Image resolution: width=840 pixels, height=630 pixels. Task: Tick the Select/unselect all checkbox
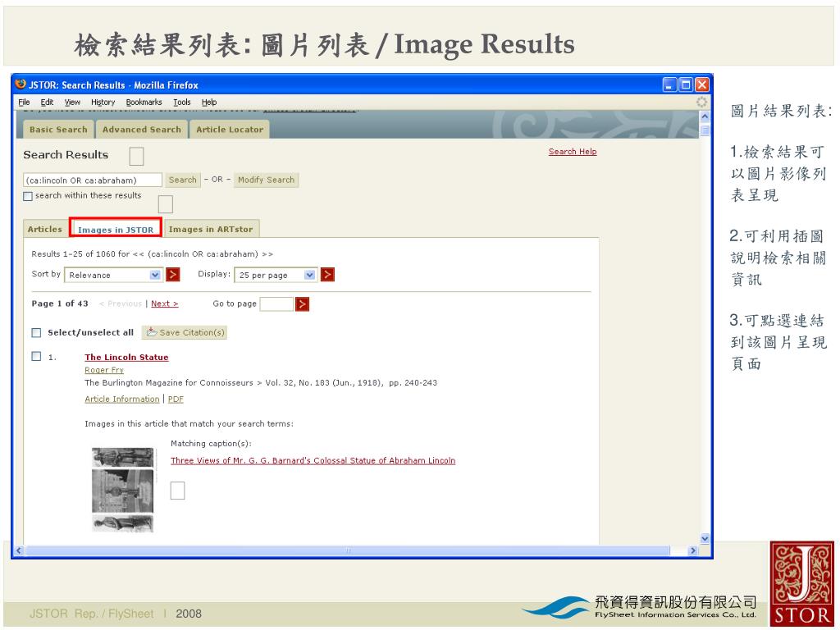(36, 333)
